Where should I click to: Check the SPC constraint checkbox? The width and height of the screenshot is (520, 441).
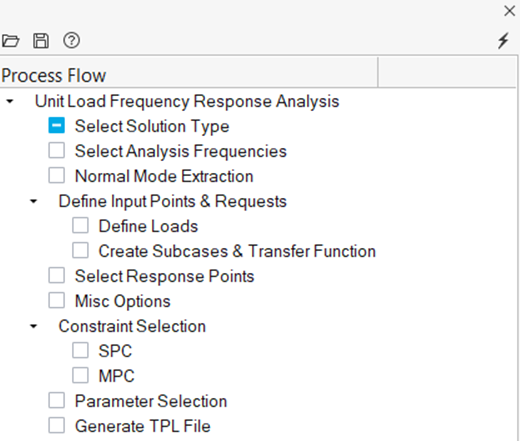point(80,350)
